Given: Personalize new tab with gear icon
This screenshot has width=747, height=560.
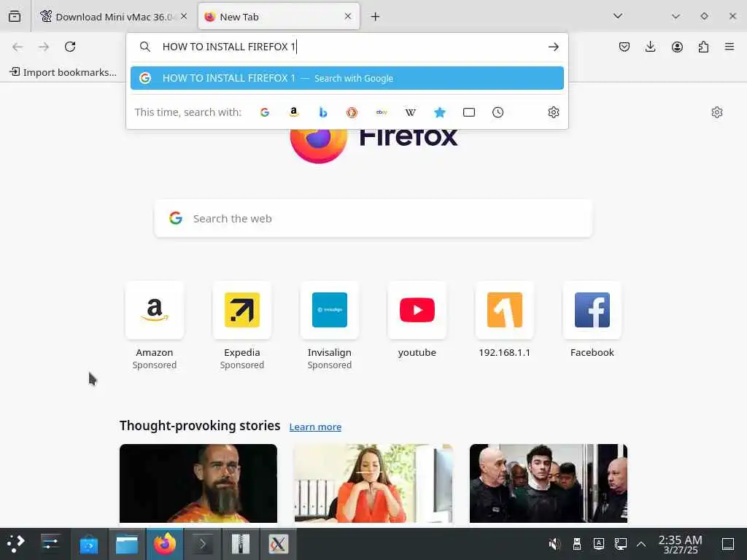Looking at the screenshot, I should (717, 112).
